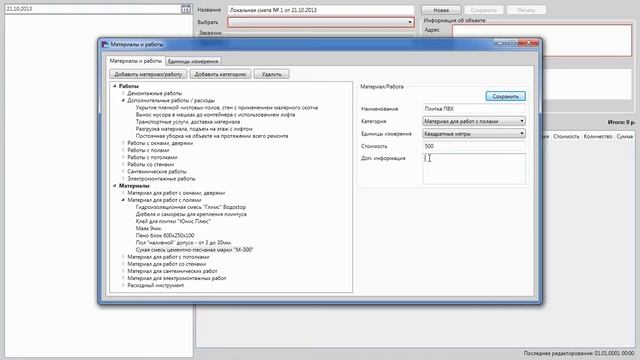The width and height of the screenshot is (640, 360).
Task: Select 'Постоянная уборка на объекте' item
Action: pyautogui.click(x=212, y=136)
